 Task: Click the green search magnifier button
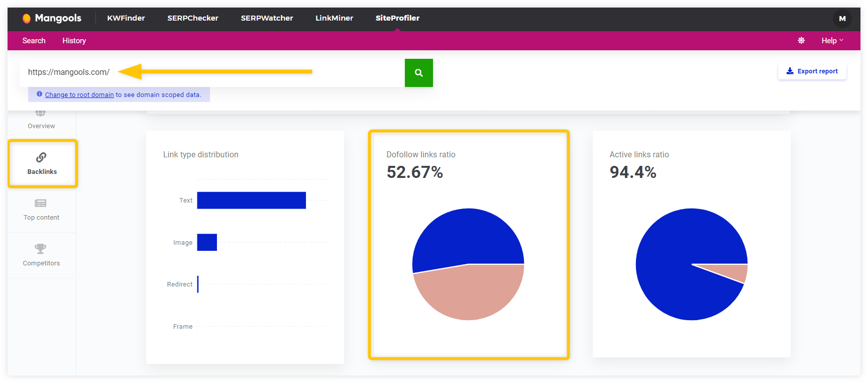tap(418, 73)
